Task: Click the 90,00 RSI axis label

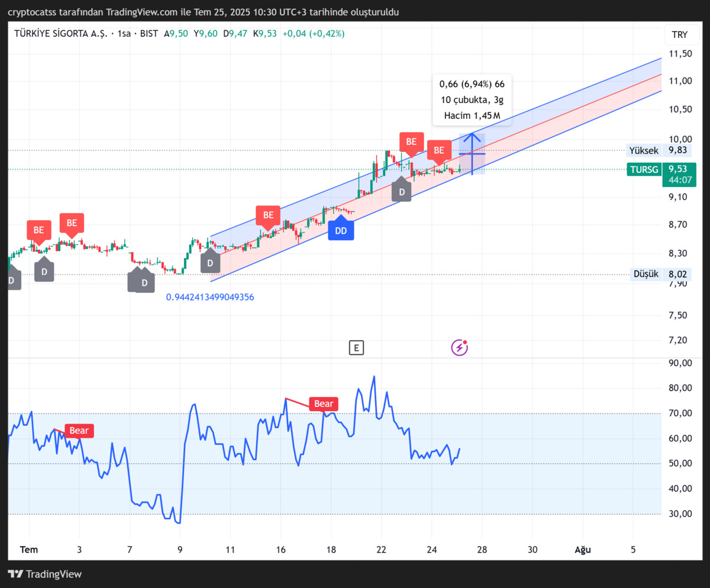Action: pyautogui.click(x=680, y=363)
